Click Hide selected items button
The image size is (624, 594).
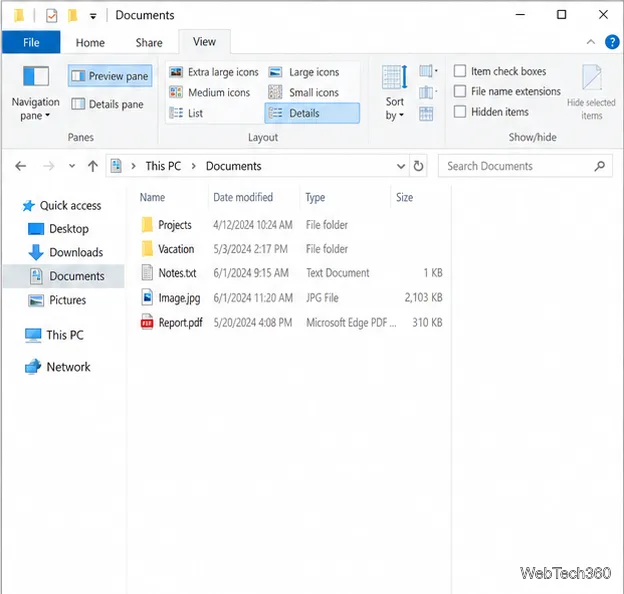pyautogui.click(x=591, y=93)
